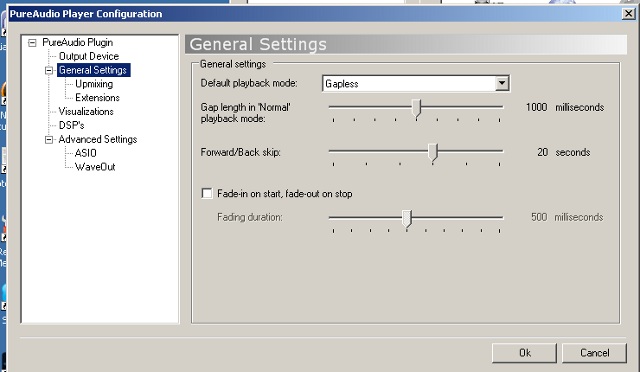Open the Visualizations settings page
This screenshot has width=640, height=372.
tap(86, 111)
